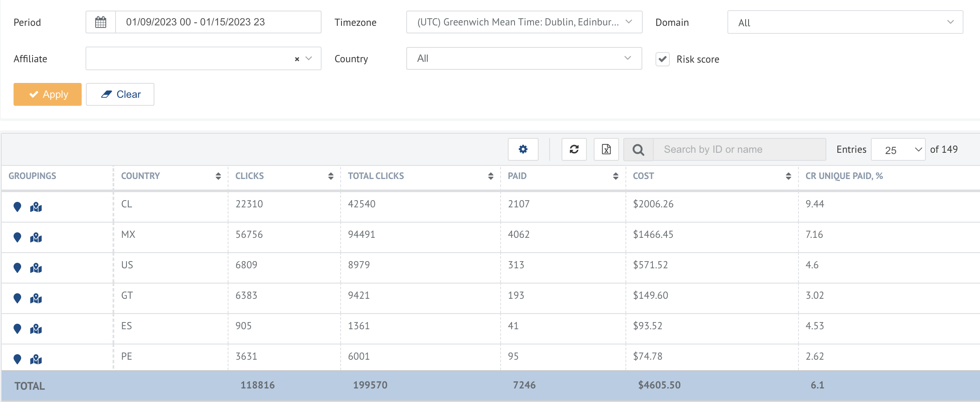
Task: Sort by the Clicks column
Action: 330,176
